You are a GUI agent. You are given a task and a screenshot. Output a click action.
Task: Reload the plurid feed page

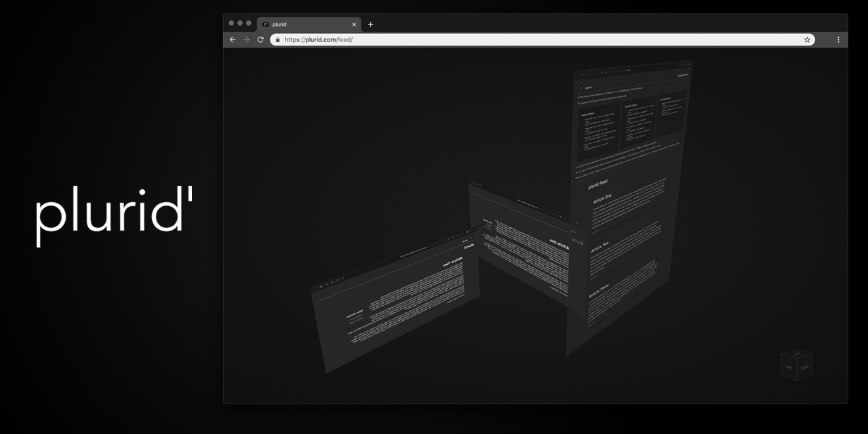click(x=260, y=40)
